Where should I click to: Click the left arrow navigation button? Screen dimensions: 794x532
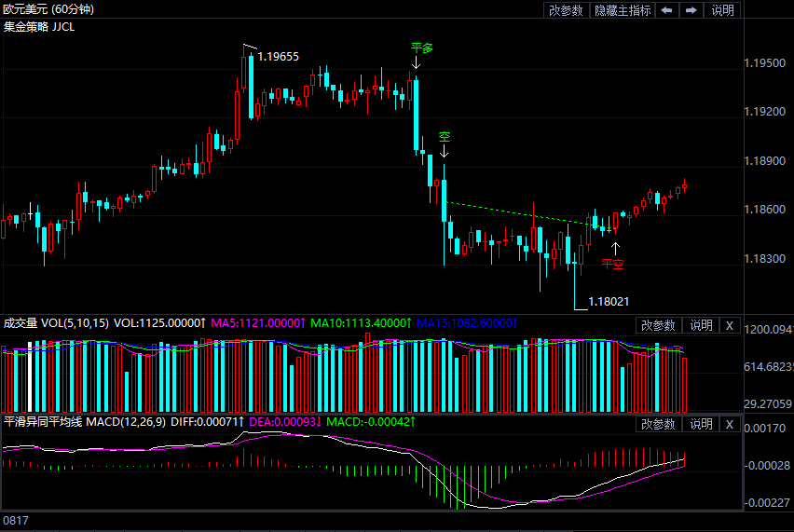tap(667, 10)
